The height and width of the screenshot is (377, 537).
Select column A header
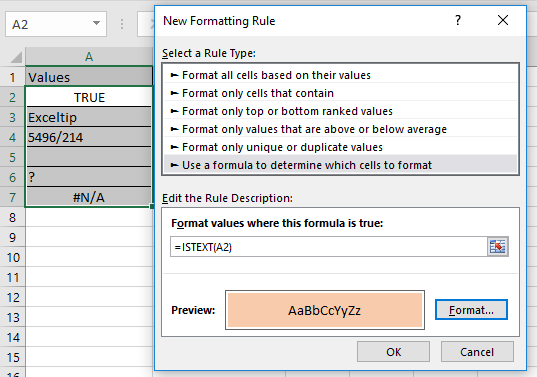click(x=89, y=56)
